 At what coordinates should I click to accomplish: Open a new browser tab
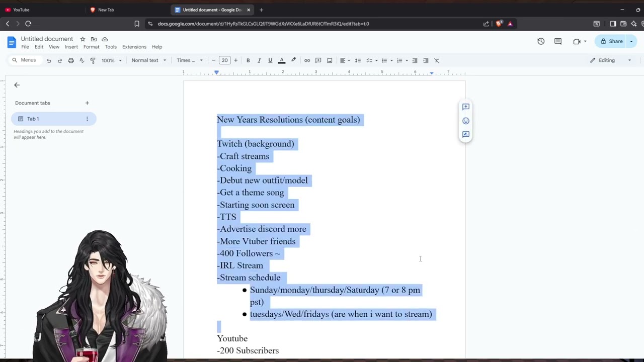pos(261,10)
